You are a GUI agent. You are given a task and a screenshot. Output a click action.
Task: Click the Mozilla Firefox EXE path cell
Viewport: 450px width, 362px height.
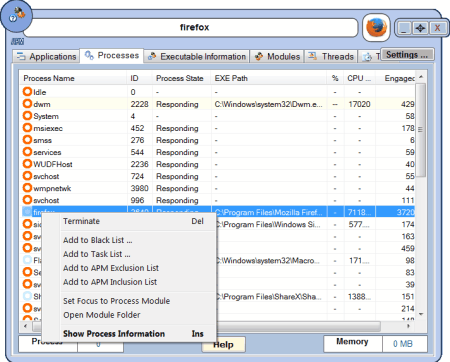coord(269,212)
